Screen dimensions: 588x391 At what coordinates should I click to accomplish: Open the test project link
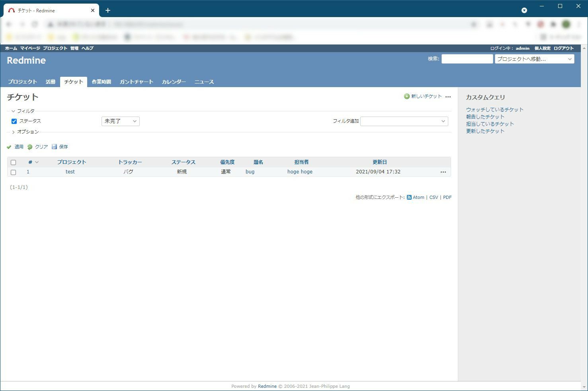pos(70,172)
